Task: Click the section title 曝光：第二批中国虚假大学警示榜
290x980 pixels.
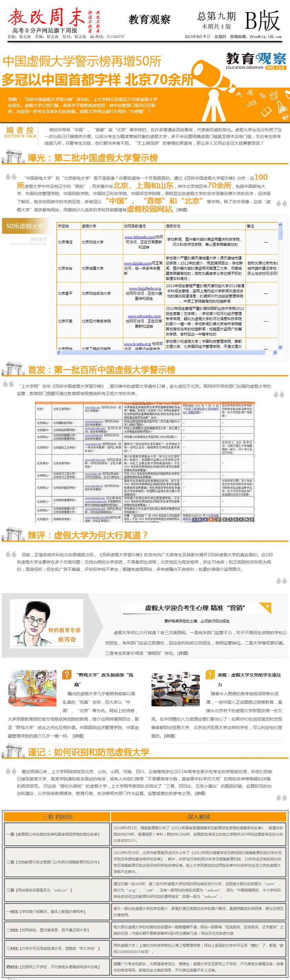Action: coord(93,158)
